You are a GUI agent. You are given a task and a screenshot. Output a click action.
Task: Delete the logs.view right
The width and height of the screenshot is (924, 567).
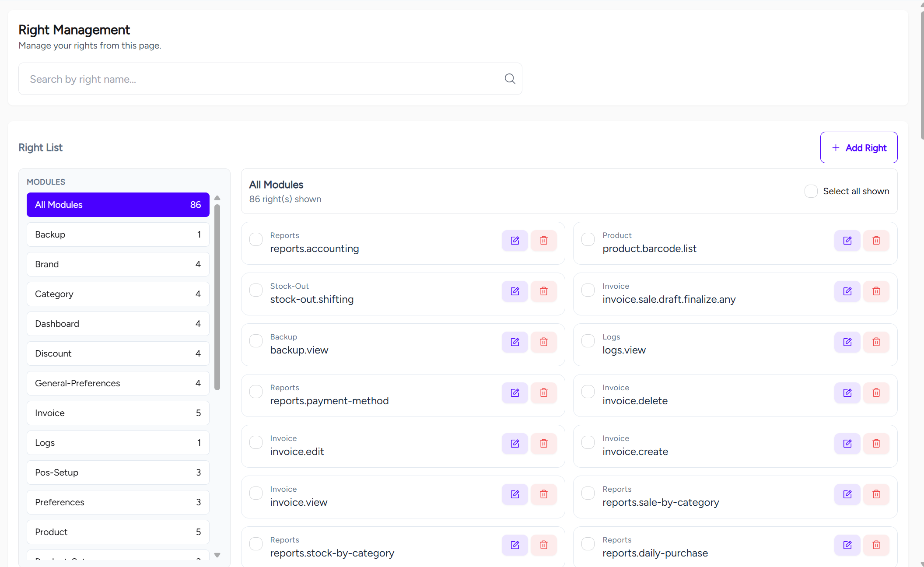point(876,342)
